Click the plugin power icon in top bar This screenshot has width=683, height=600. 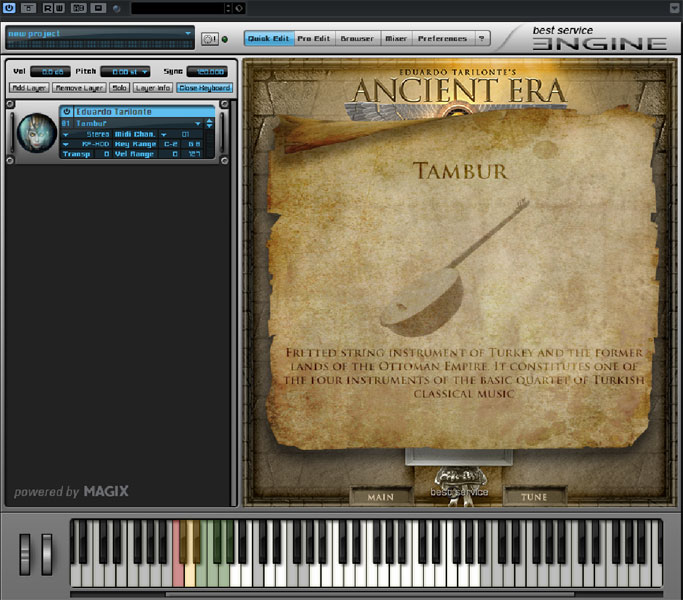[8, 8]
